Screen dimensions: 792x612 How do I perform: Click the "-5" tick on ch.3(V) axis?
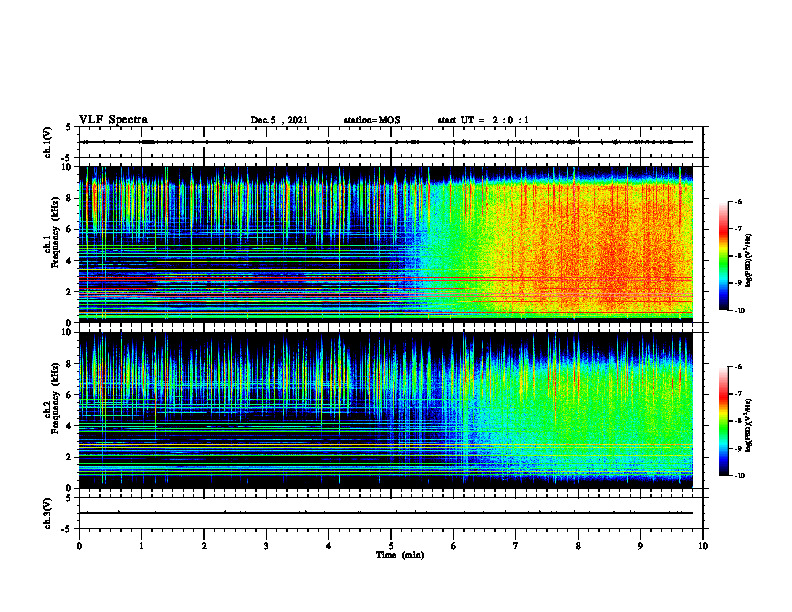pyautogui.click(x=68, y=529)
